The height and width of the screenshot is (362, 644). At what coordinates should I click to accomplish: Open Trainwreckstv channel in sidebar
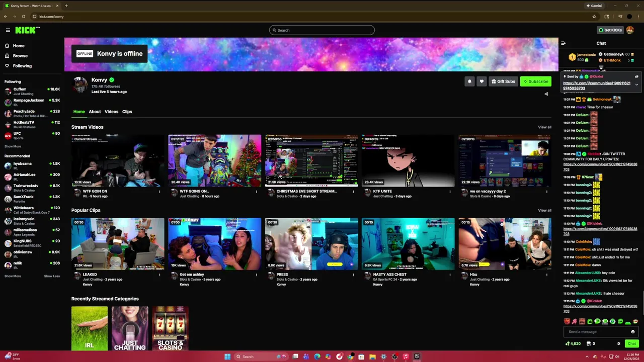click(x=32, y=188)
